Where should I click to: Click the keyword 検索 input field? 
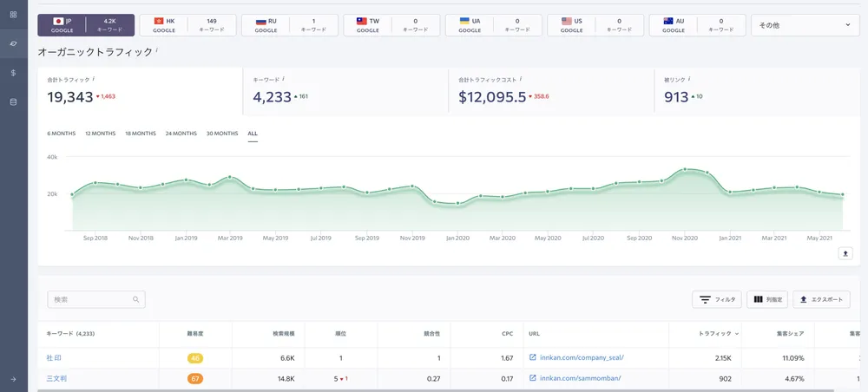tap(89, 299)
